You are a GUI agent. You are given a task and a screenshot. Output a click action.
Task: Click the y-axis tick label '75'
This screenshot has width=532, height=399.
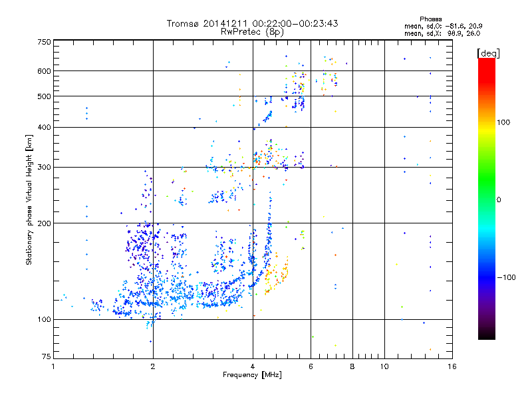click(x=47, y=356)
